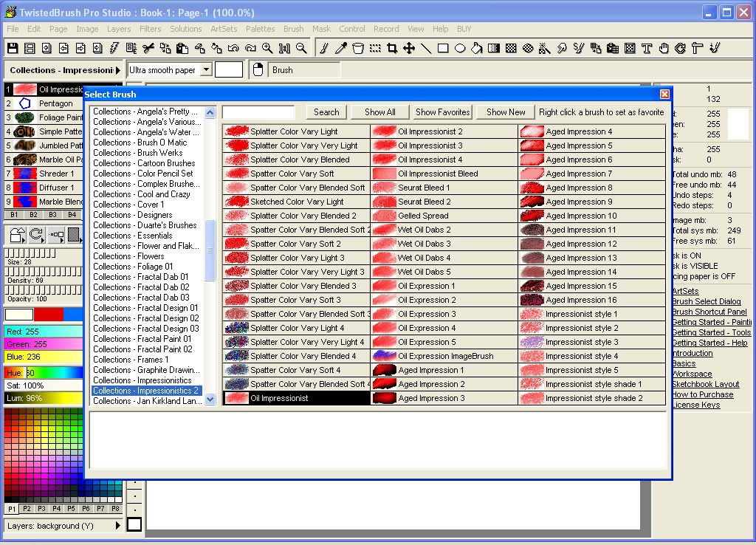Choose the Aged Impression 10 brush
Image resolution: width=756 pixels, height=545 pixels.
click(x=592, y=216)
